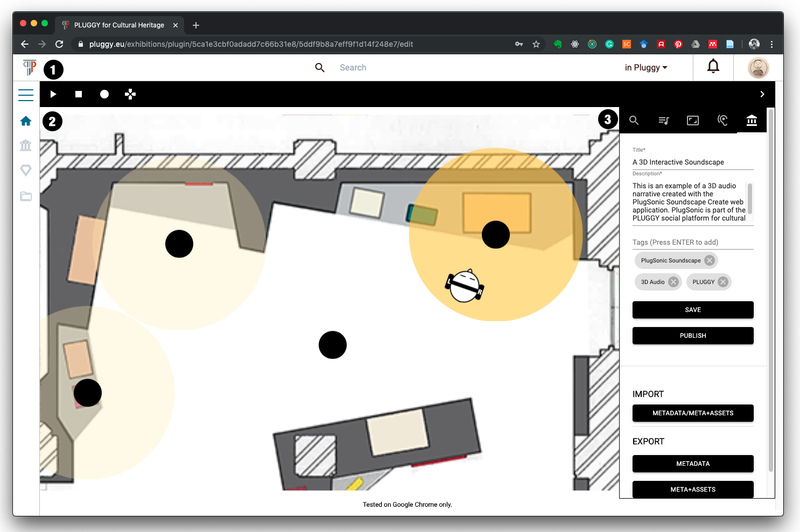The image size is (800, 532).
Task: Open the Adobe Acrobat extension icon
Action: pyautogui.click(x=661, y=44)
